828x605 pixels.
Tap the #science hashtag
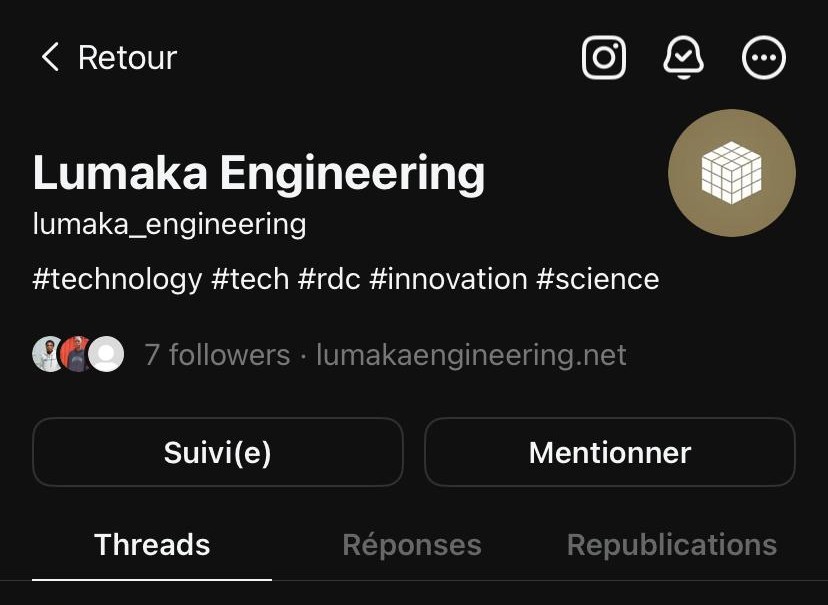(x=597, y=278)
